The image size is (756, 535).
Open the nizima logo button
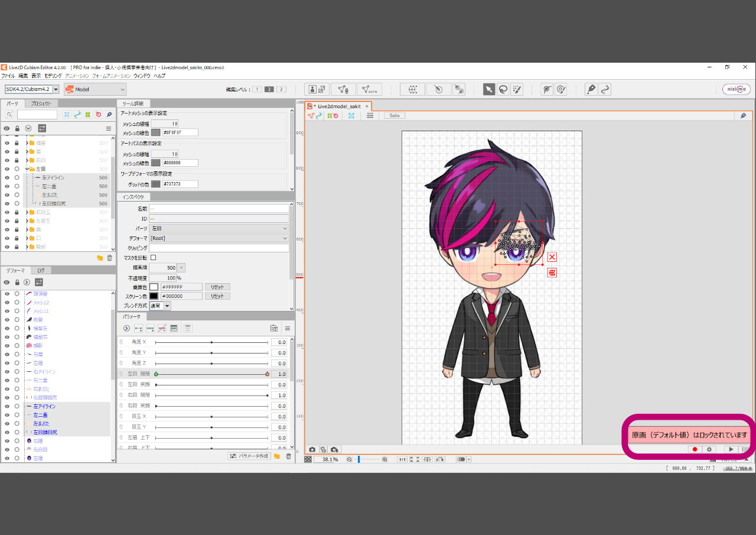(x=737, y=89)
